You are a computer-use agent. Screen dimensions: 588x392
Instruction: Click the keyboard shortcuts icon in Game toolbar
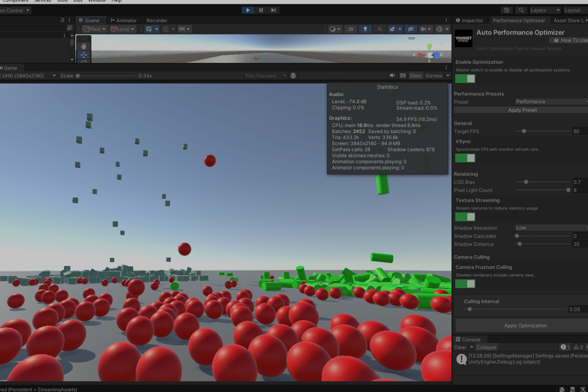pos(403,75)
